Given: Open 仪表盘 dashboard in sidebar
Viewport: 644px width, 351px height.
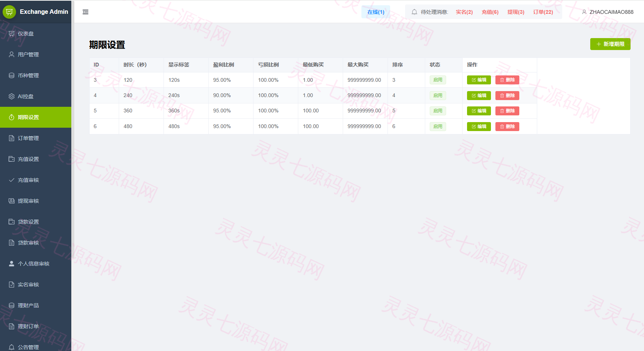Looking at the screenshot, I should (35, 34).
